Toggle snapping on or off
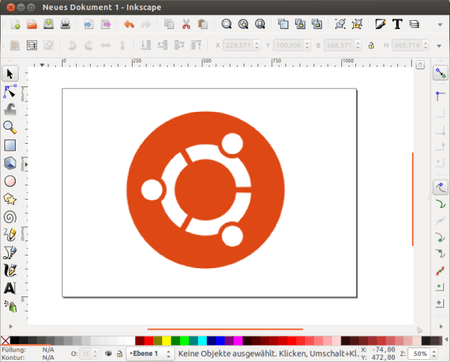 click(440, 73)
